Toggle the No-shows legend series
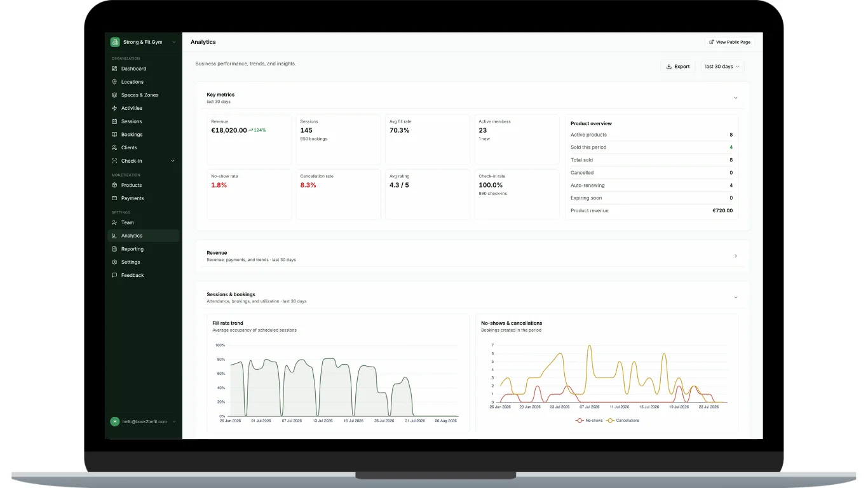The width and height of the screenshot is (868, 488). [x=588, y=421]
